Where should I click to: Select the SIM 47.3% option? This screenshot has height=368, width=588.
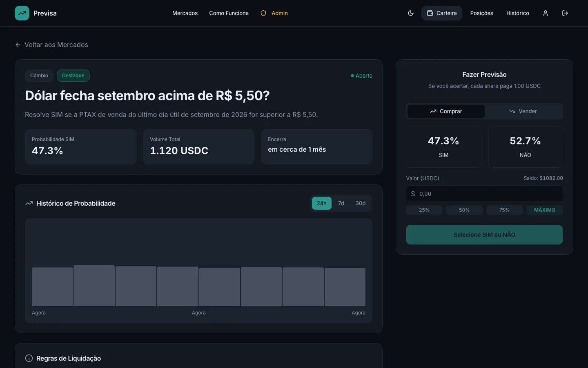[443, 147]
